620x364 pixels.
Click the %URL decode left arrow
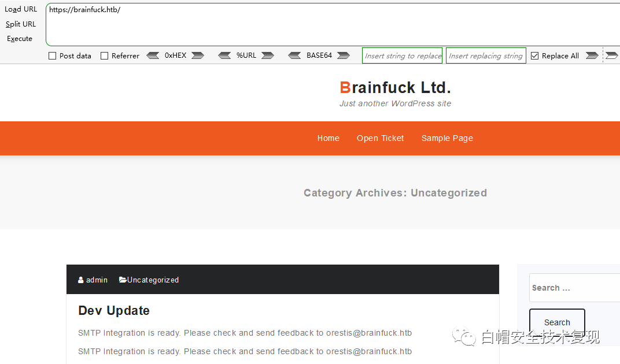tap(224, 55)
